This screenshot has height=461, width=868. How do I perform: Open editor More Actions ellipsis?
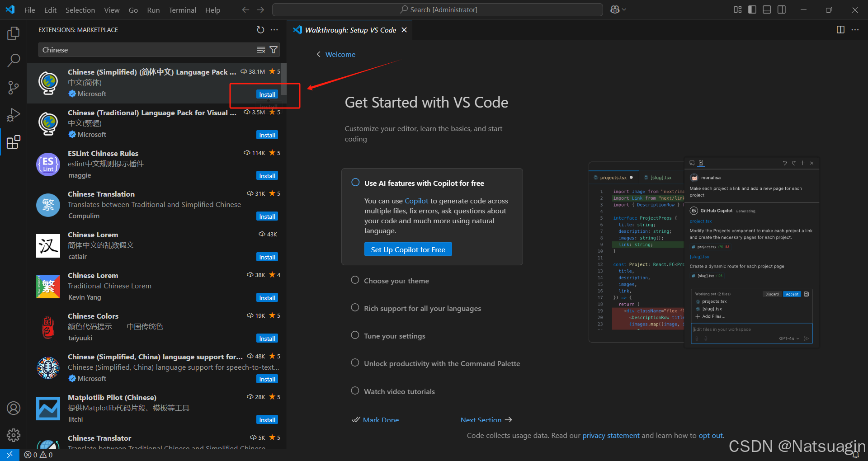pyautogui.click(x=855, y=30)
